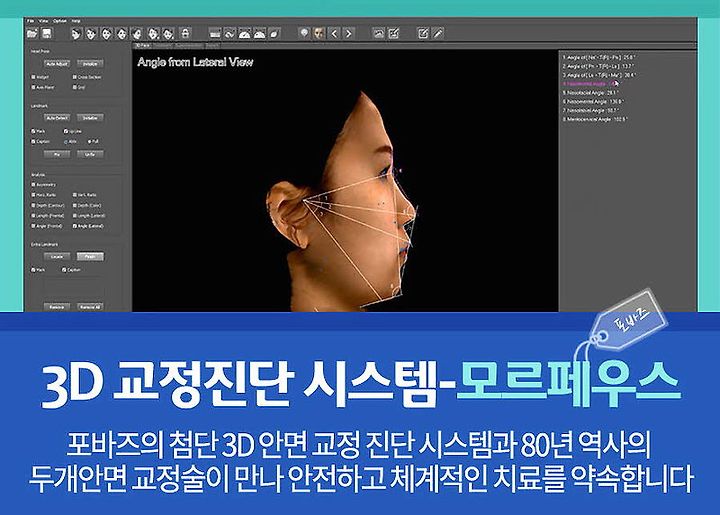Click the light bulb toolbar icon

(x=304, y=33)
